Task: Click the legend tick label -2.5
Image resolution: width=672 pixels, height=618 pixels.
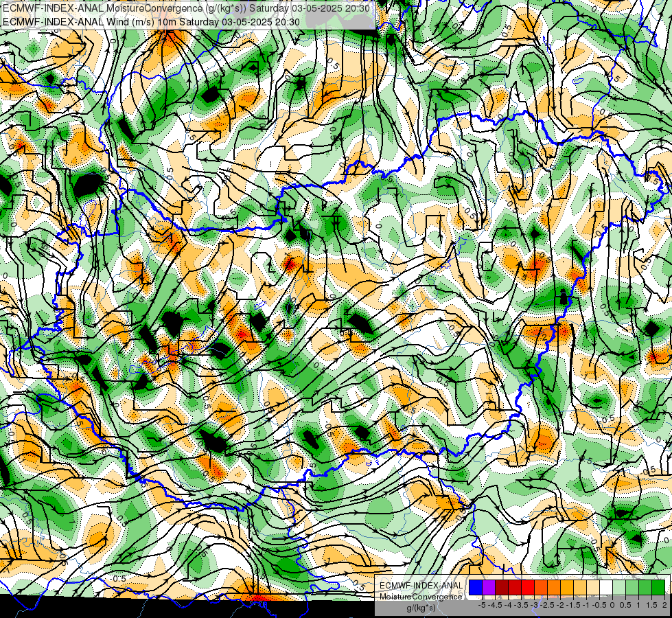Action: click(x=547, y=605)
